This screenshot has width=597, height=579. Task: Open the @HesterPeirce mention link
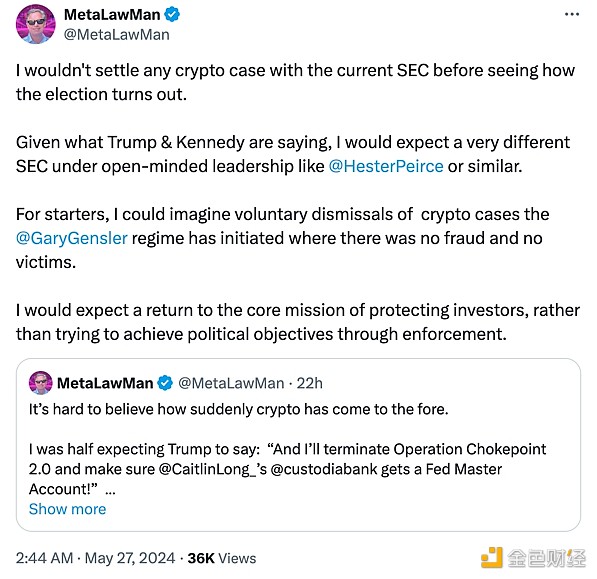386,166
